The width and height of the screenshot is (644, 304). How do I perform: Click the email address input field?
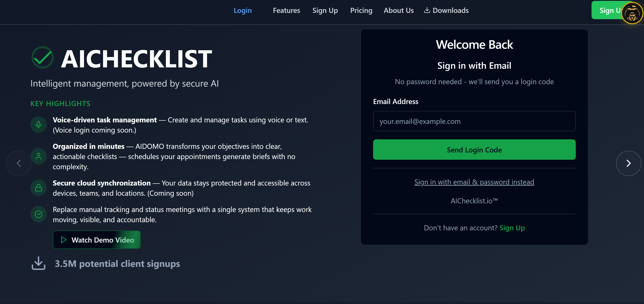click(x=474, y=121)
